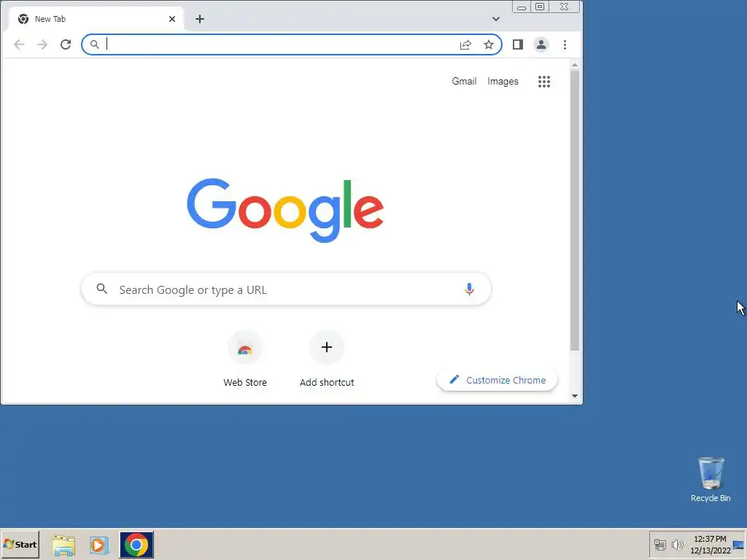
Task: Launch Windows Media Player from taskbar
Action: click(x=99, y=545)
